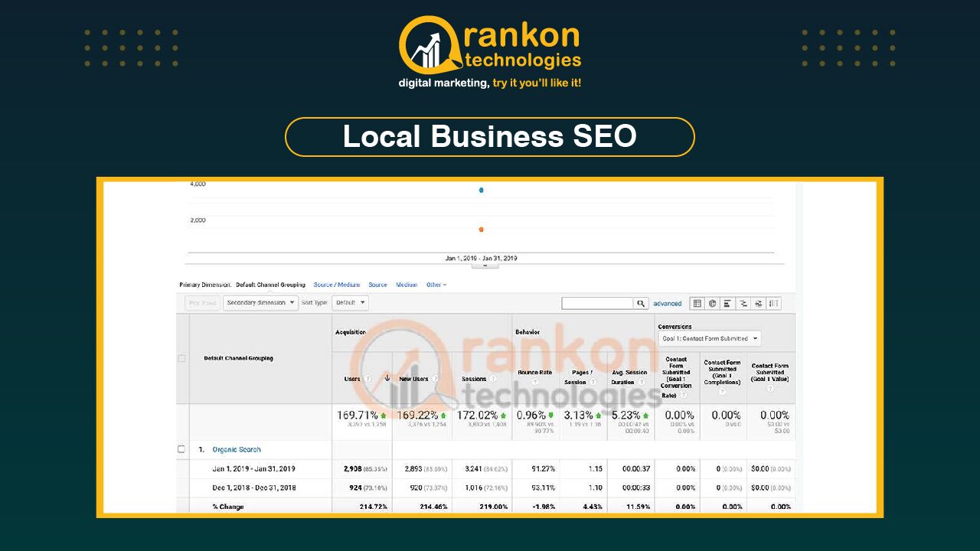Open the advanced filter link
The height and width of the screenshot is (551, 980).
(668, 304)
